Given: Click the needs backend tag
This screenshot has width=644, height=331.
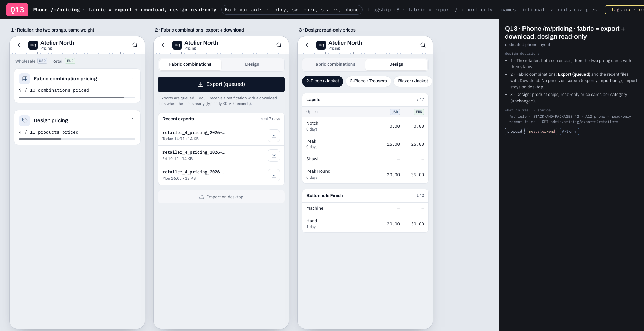Looking at the screenshot, I should click(542, 132).
